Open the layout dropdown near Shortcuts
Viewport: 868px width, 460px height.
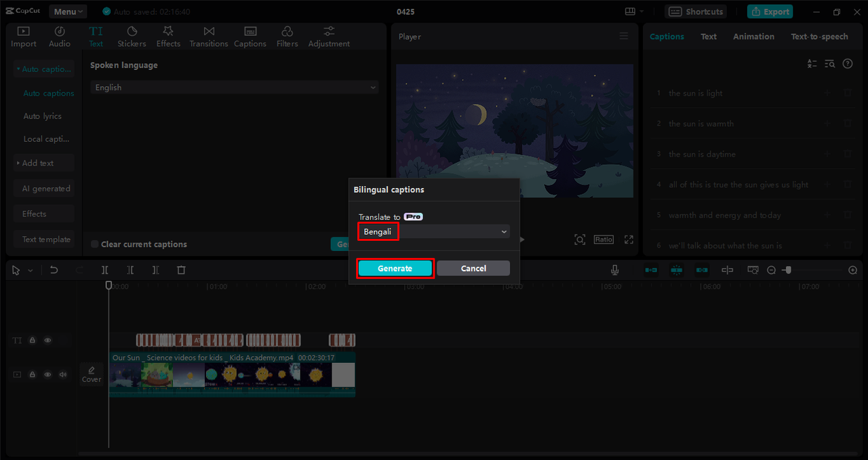635,12
